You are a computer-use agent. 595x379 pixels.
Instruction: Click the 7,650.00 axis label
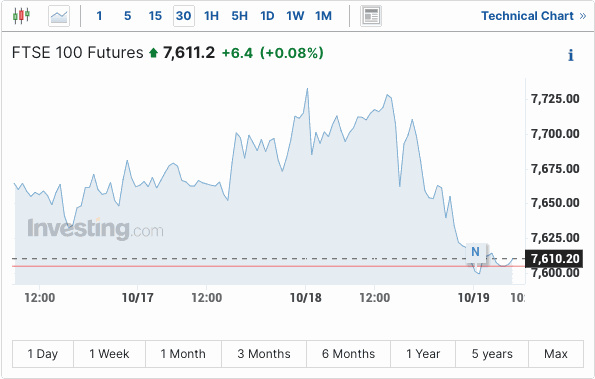click(555, 203)
